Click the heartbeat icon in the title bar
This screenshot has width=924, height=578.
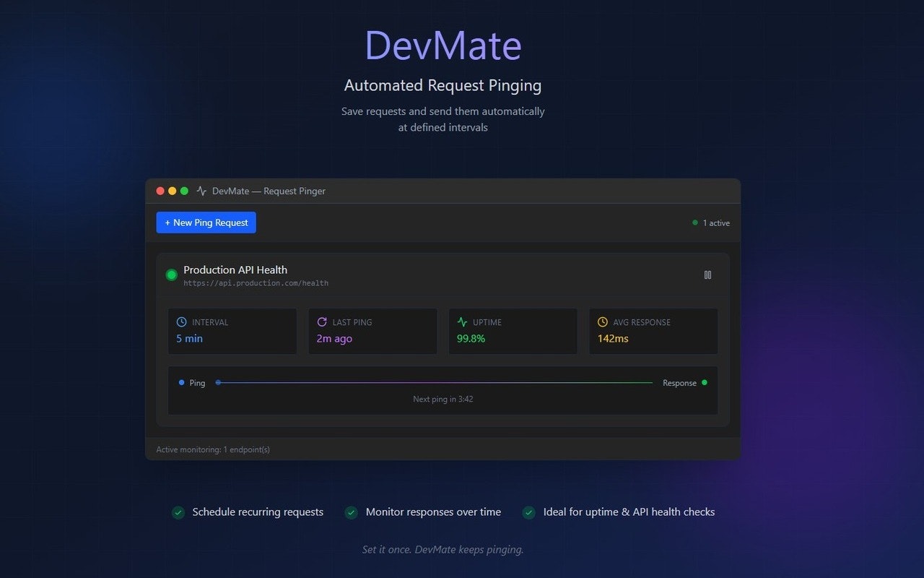click(200, 191)
